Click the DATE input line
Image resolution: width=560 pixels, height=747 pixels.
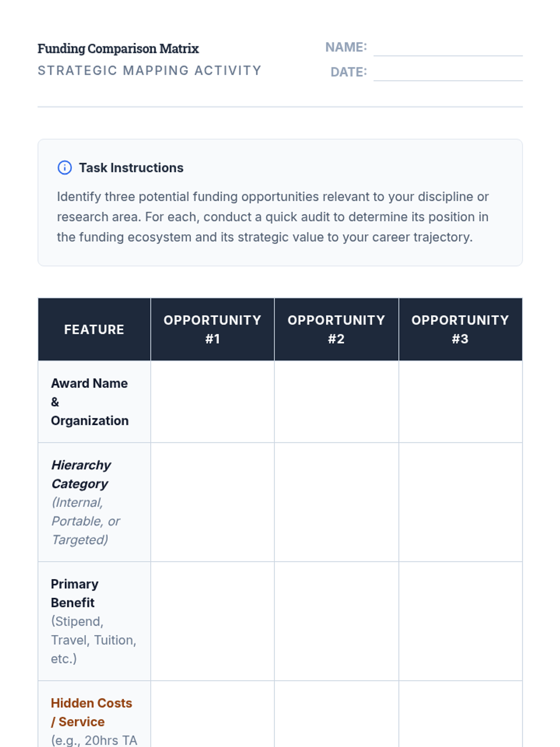coord(448,73)
